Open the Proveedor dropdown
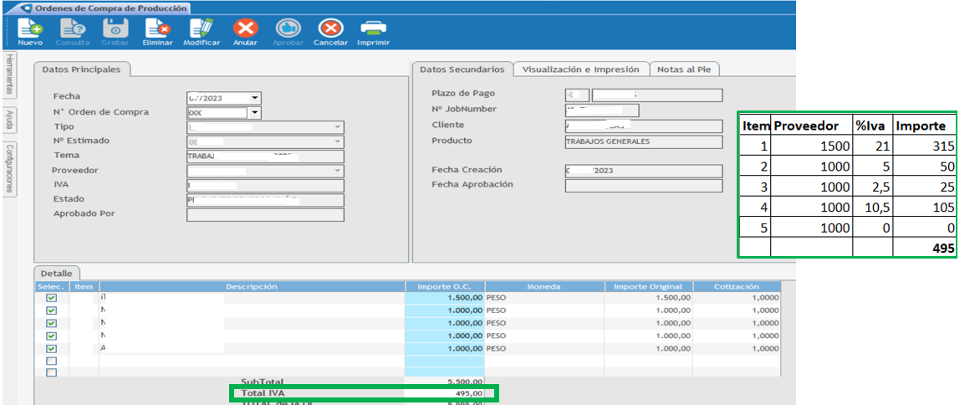This screenshot has width=980, height=405. pos(338,171)
